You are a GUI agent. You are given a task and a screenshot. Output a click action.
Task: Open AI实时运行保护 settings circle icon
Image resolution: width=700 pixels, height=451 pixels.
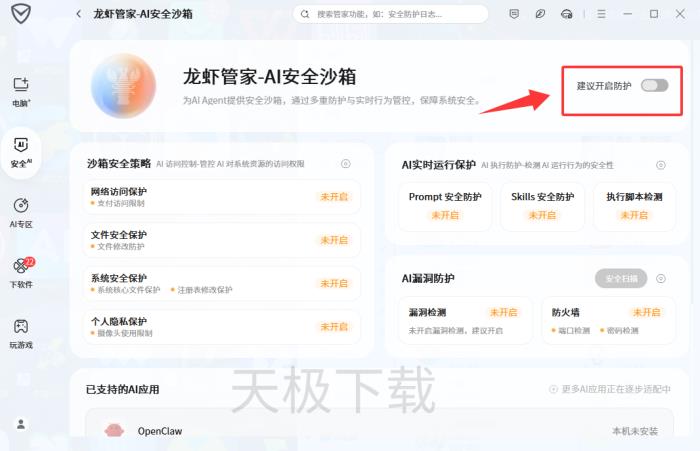tap(660, 165)
